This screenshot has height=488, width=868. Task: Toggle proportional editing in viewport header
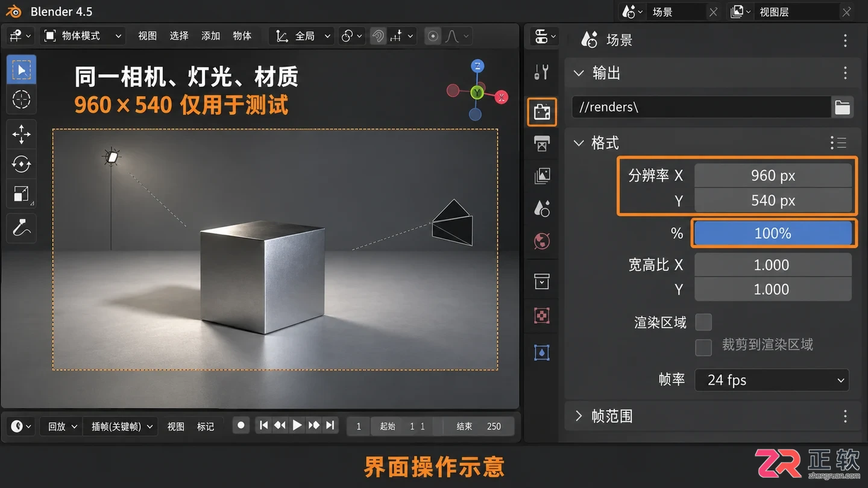433,36
